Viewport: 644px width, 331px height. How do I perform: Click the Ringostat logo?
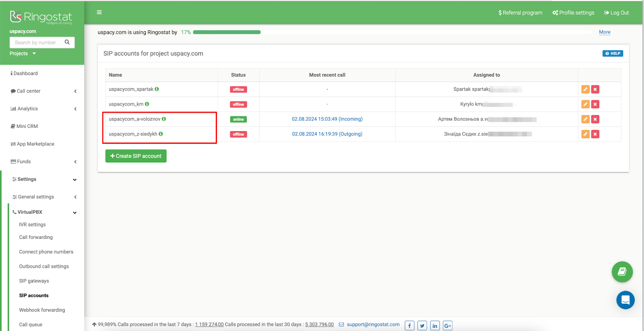coord(41,17)
